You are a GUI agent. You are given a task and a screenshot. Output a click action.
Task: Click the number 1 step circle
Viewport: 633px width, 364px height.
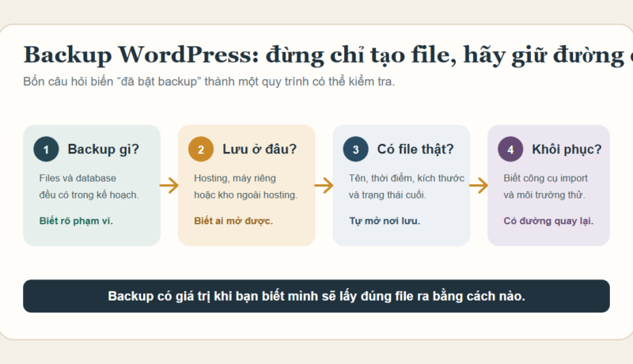pos(46,150)
